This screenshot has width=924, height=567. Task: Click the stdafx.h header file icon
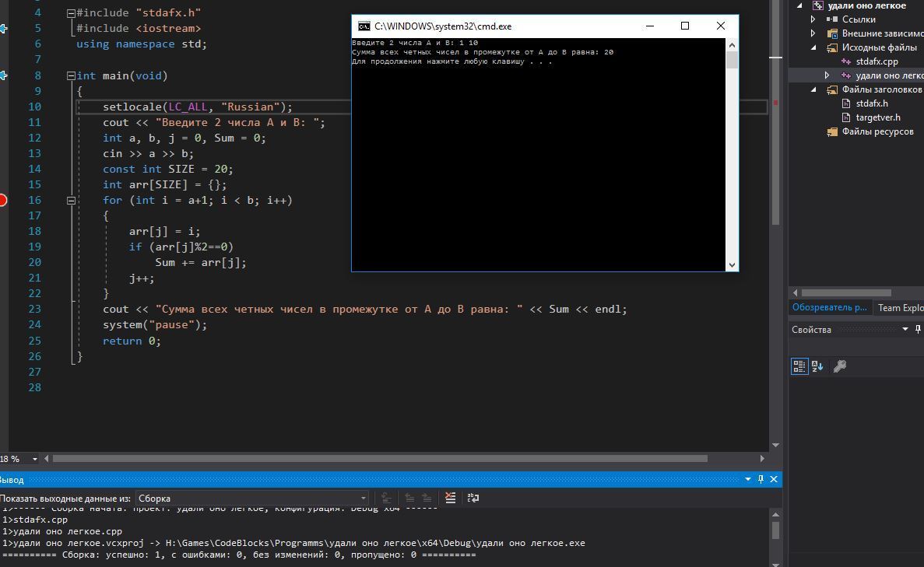point(846,103)
